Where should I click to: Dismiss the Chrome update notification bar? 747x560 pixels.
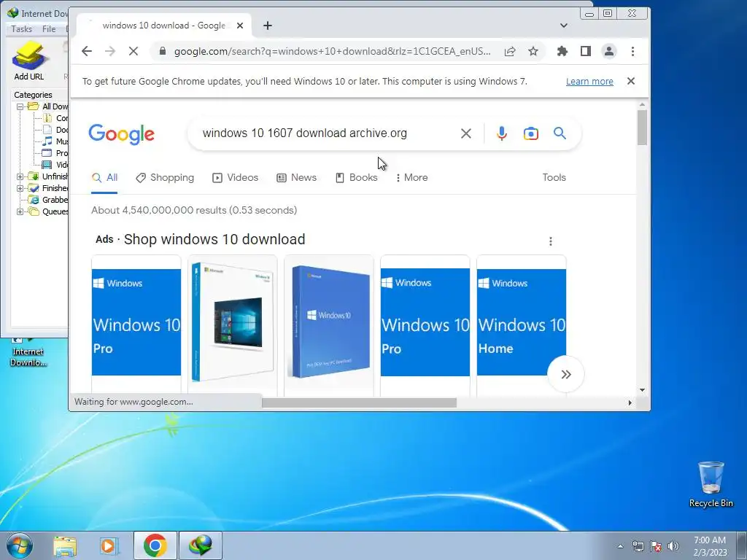click(631, 81)
